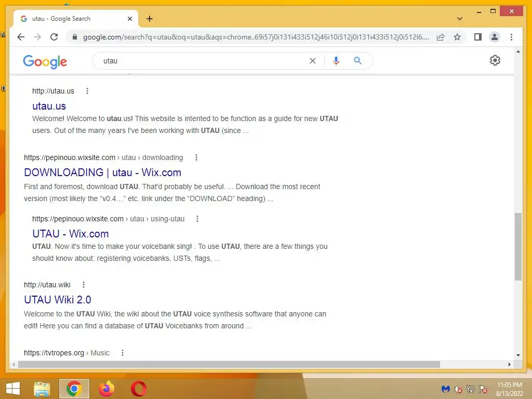Image resolution: width=532 pixels, height=399 pixels.
Task: Submit search with the magnifier icon
Action: pyautogui.click(x=357, y=61)
